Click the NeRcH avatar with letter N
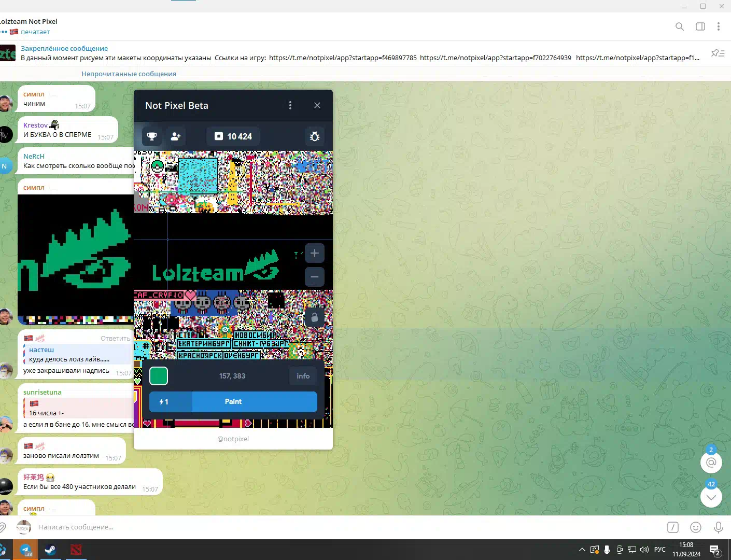Image resolution: width=731 pixels, height=560 pixels. click(5, 166)
